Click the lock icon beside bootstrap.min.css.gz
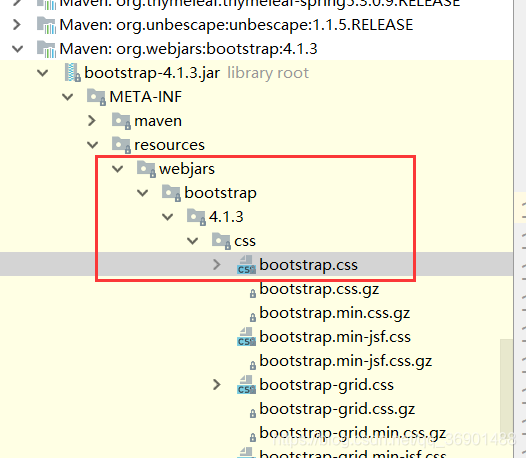The height and width of the screenshot is (458, 526). 253,317
